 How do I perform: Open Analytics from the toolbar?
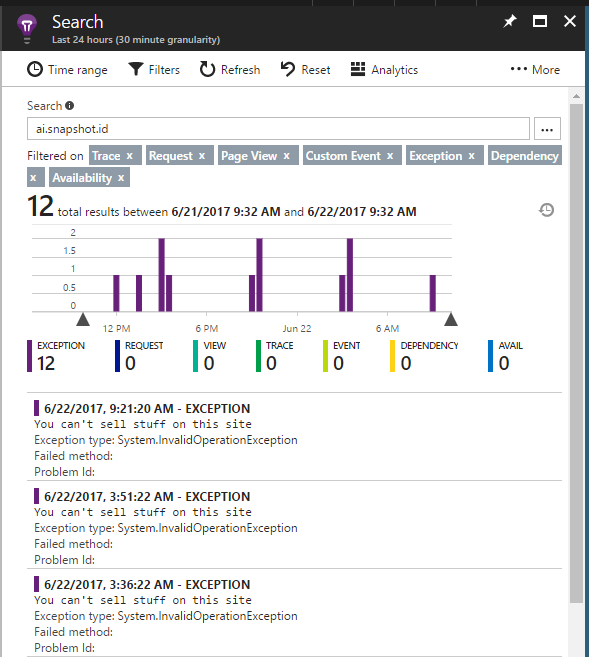point(384,70)
